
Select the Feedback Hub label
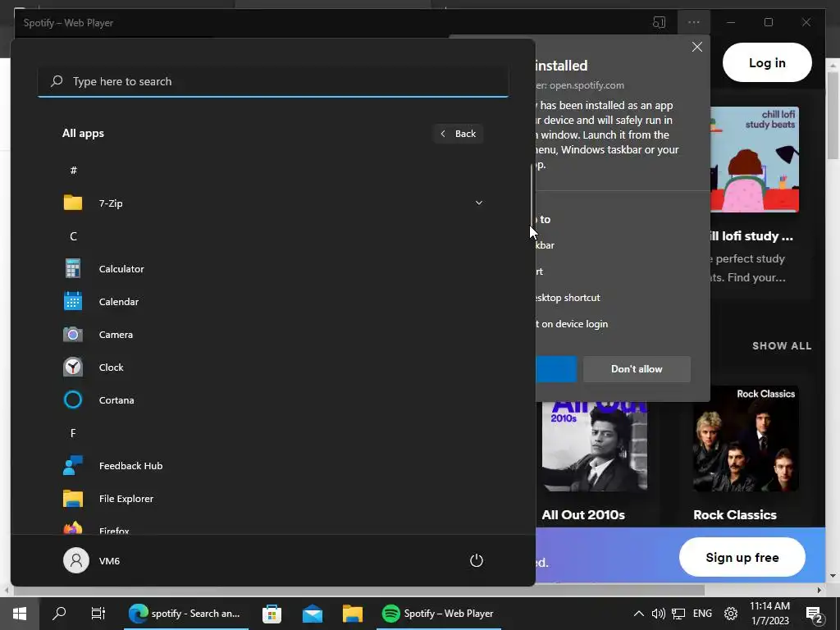130,466
